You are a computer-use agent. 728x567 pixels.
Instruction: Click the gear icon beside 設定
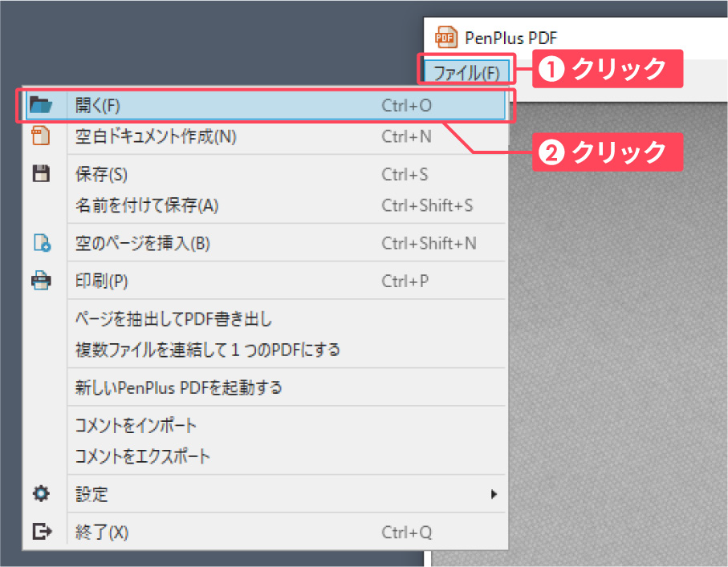[x=40, y=494]
